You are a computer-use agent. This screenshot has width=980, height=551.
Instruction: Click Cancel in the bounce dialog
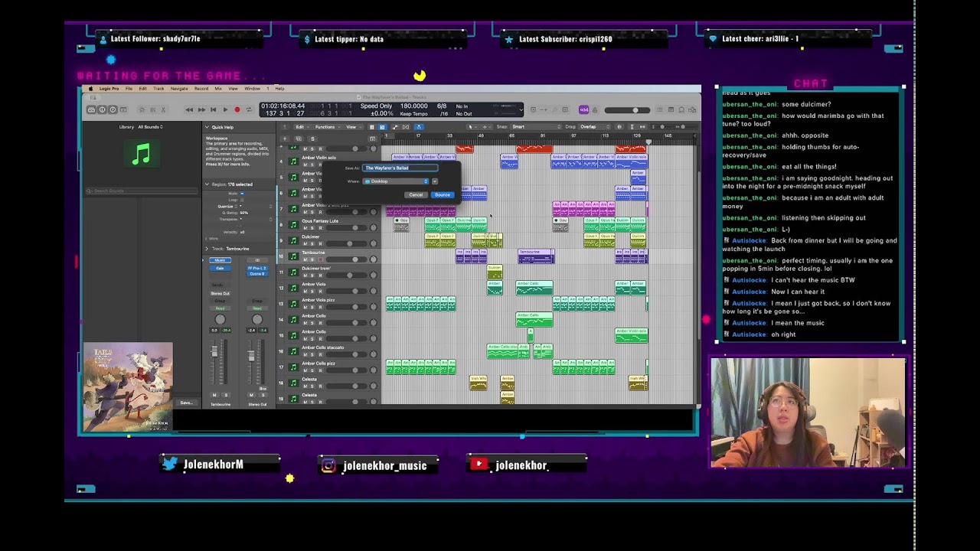pos(416,194)
